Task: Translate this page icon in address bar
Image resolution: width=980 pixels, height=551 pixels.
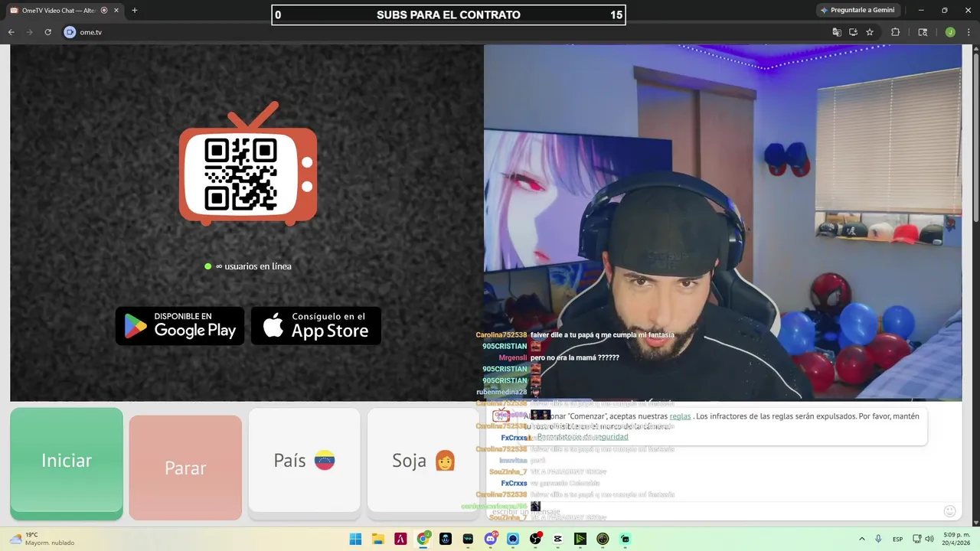Action: [837, 32]
